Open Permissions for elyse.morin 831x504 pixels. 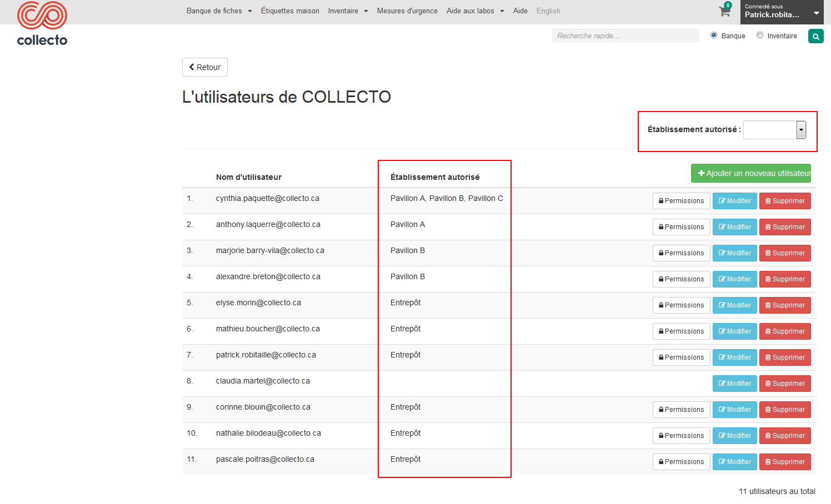click(682, 305)
